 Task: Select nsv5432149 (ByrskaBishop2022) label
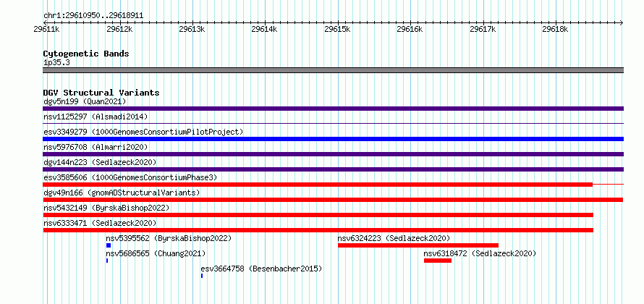click(x=106, y=208)
